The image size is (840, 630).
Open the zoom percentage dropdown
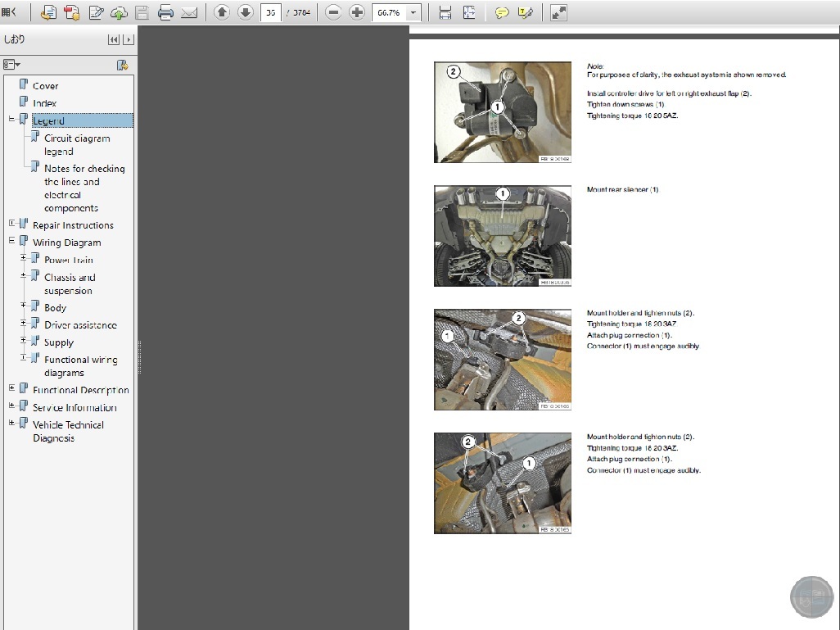click(413, 12)
